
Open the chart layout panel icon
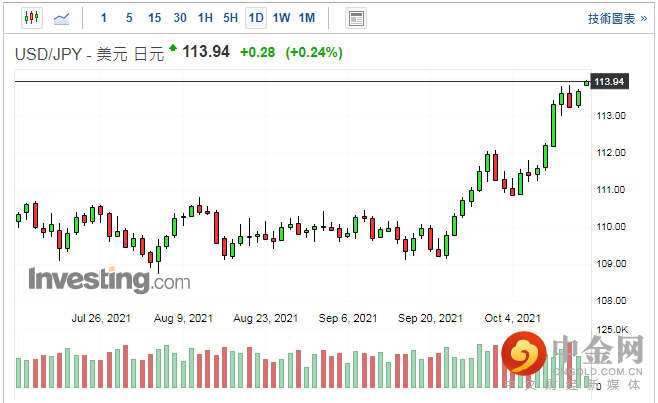(355, 18)
